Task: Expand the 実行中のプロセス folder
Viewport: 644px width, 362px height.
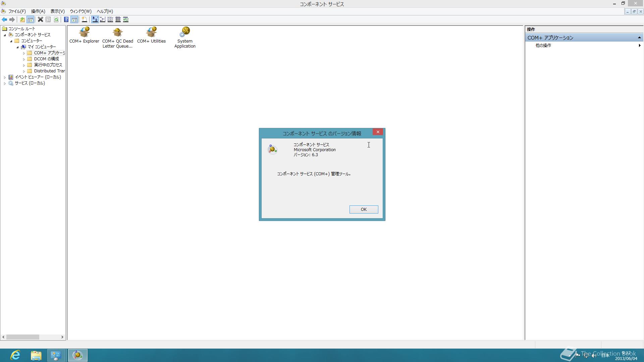Action: (x=24, y=65)
